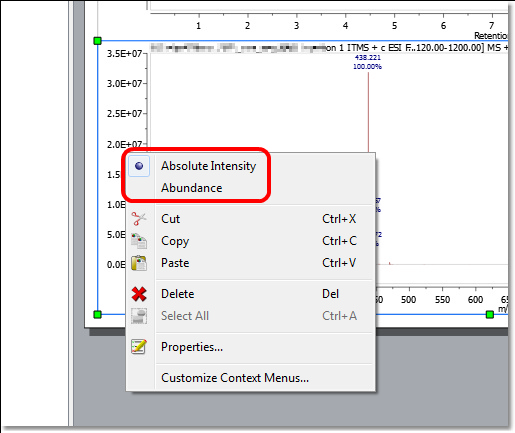
Task: Choose Abundance in the context menu
Action: pyautogui.click(x=192, y=188)
